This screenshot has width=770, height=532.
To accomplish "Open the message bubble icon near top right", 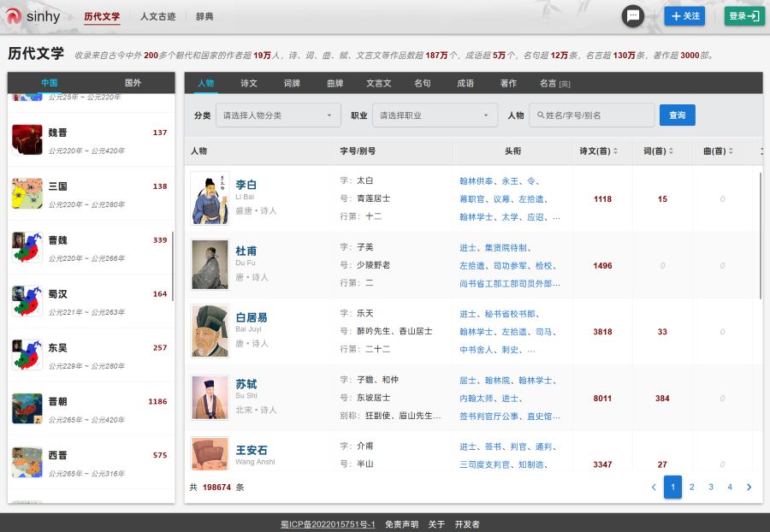I will coord(633,16).
